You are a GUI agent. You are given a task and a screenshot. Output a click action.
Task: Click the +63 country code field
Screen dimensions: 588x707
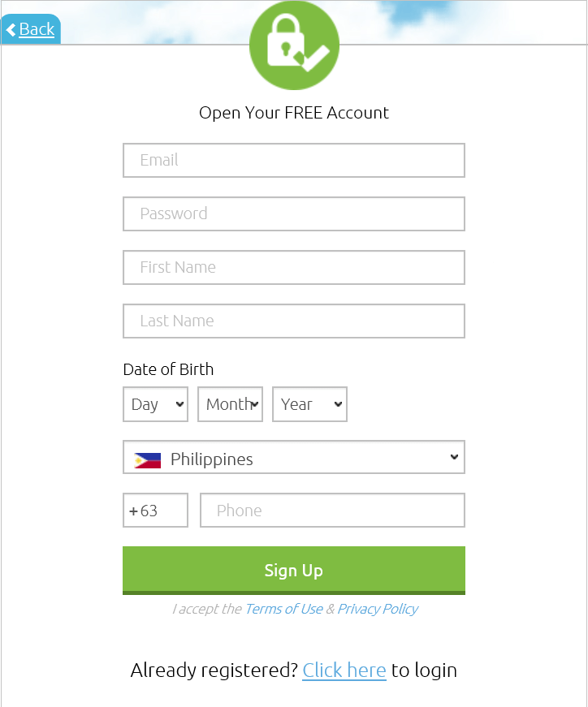155,510
